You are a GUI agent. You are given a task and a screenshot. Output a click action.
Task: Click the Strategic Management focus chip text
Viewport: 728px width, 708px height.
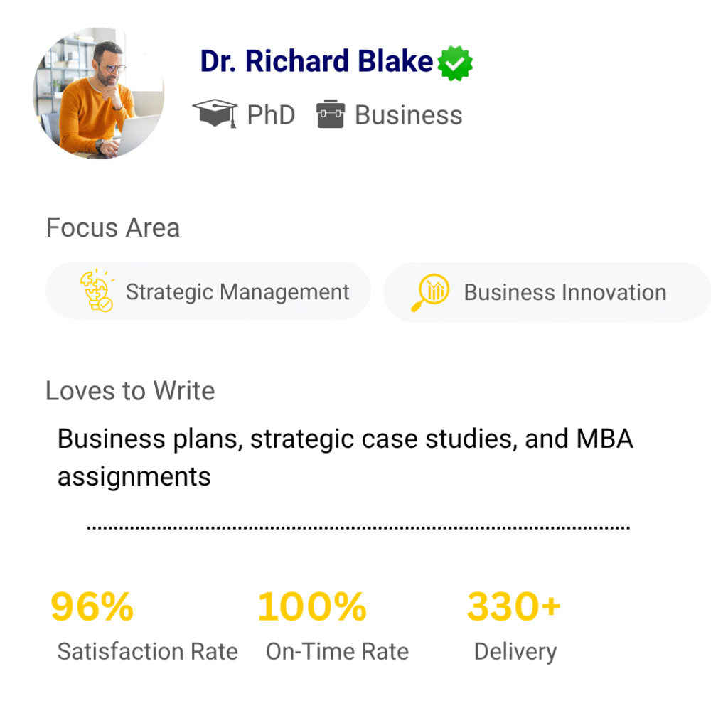click(x=237, y=292)
